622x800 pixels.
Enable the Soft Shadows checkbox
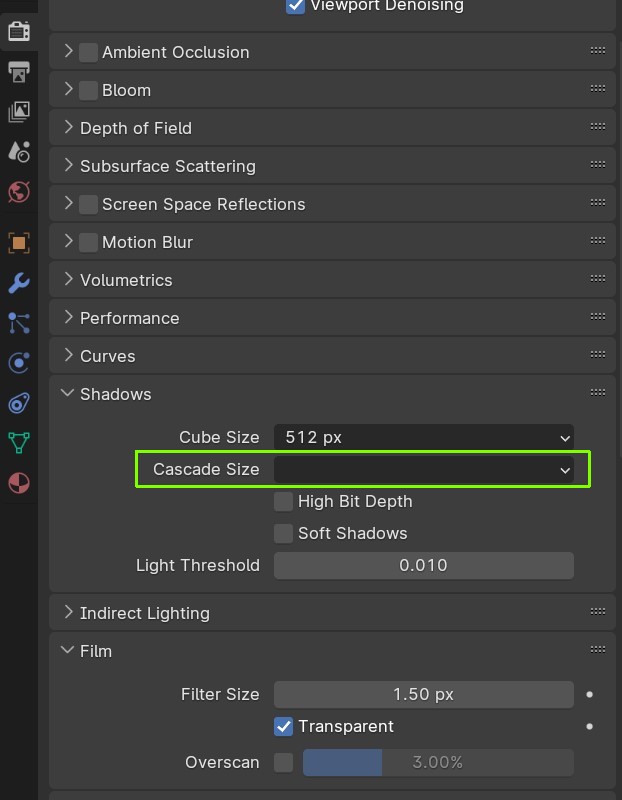tap(283, 533)
